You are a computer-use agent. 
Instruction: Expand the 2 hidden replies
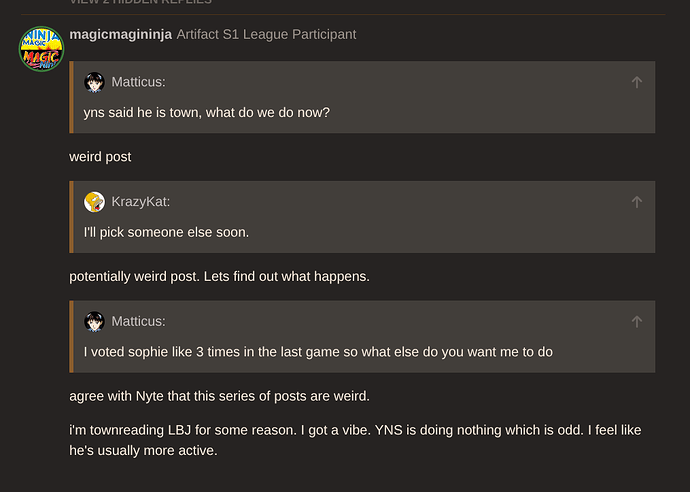tap(140, 3)
